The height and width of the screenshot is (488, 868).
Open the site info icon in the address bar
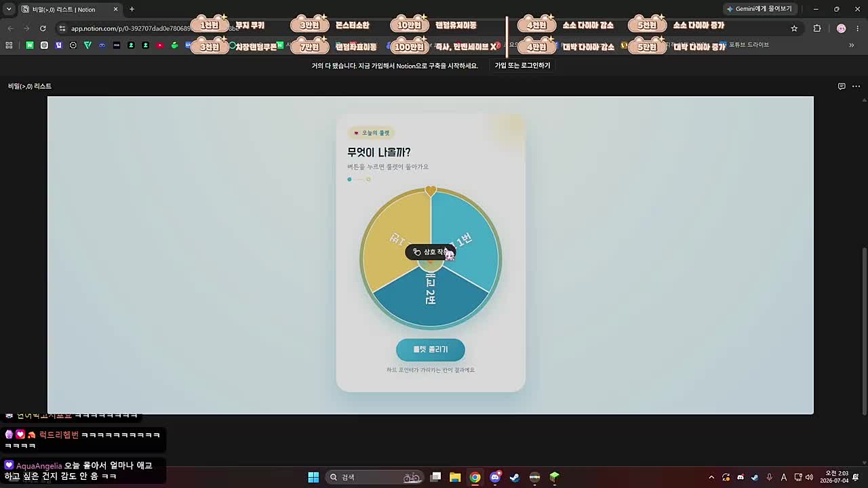62,28
